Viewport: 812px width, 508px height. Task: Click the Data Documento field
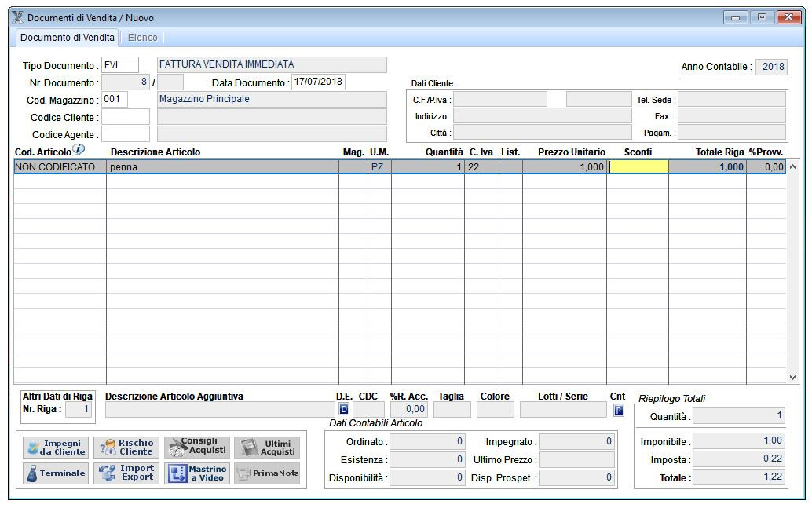point(319,82)
